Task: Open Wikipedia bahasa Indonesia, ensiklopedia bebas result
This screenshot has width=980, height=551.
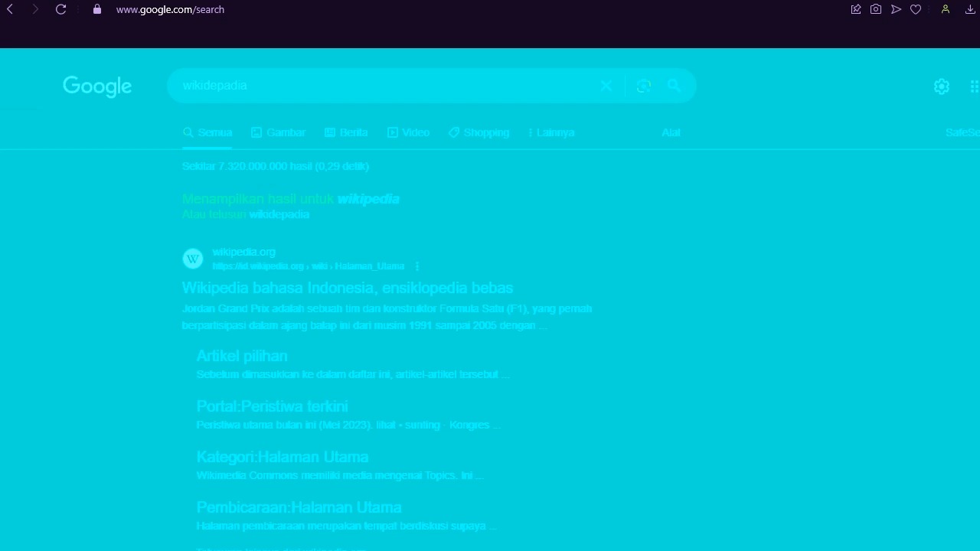Action: (348, 288)
